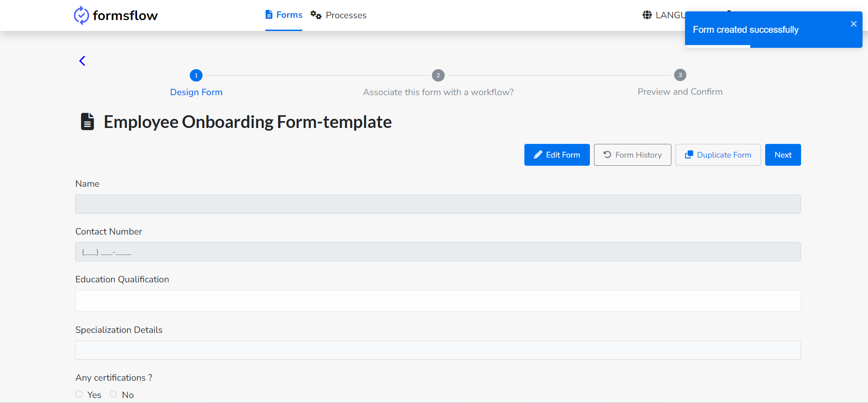Open the Forms tab

coord(284,15)
